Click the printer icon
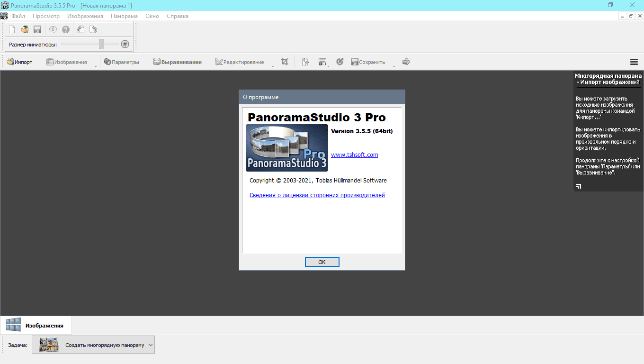Screen dimensions: 644x364 [406, 62]
